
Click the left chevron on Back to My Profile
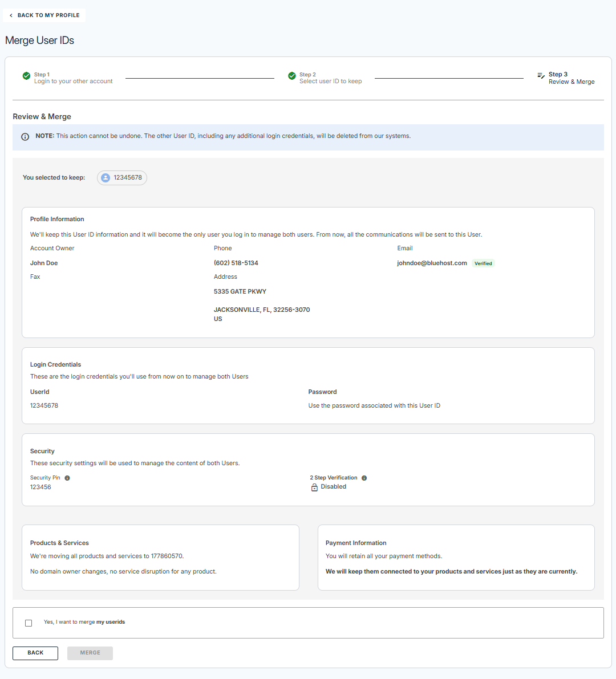[11, 15]
